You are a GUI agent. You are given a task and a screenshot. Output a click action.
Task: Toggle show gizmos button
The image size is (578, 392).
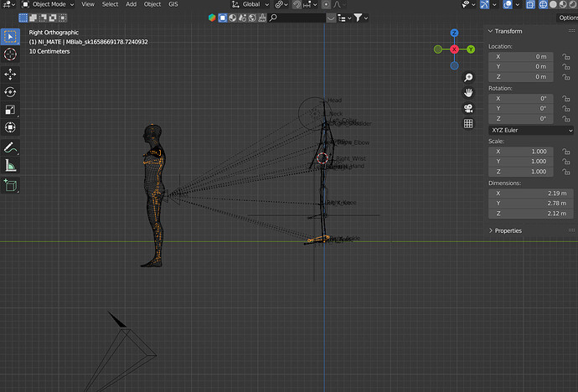point(484,4)
